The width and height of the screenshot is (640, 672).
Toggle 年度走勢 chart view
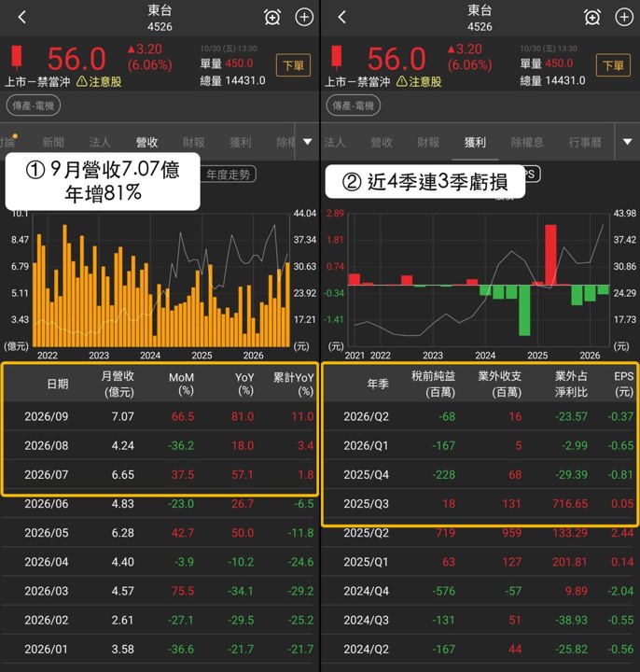pyautogui.click(x=229, y=175)
